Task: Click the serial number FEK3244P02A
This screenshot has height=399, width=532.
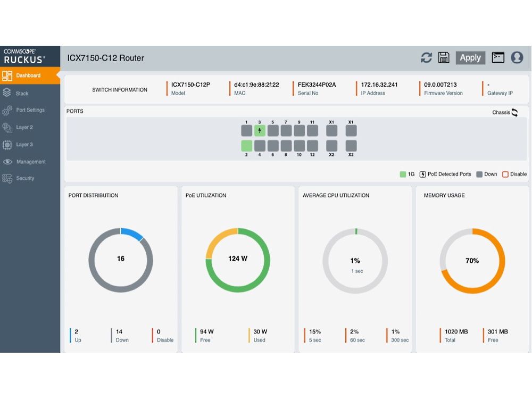Action: pyautogui.click(x=317, y=85)
